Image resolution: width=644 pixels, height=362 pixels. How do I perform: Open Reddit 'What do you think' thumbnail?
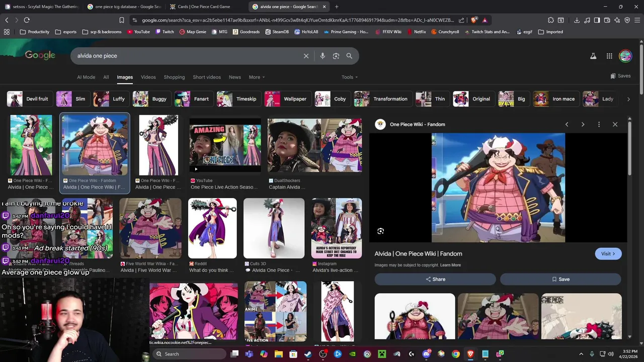click(212, 228)
